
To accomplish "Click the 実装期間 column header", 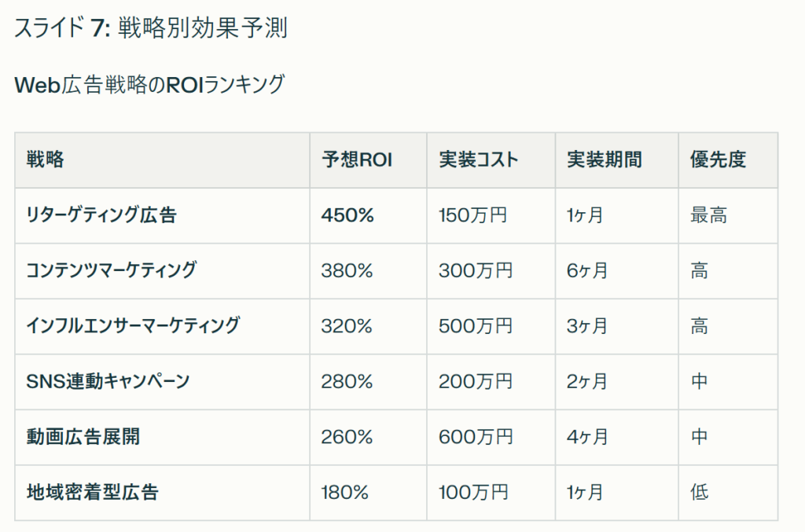I will 604,160.
